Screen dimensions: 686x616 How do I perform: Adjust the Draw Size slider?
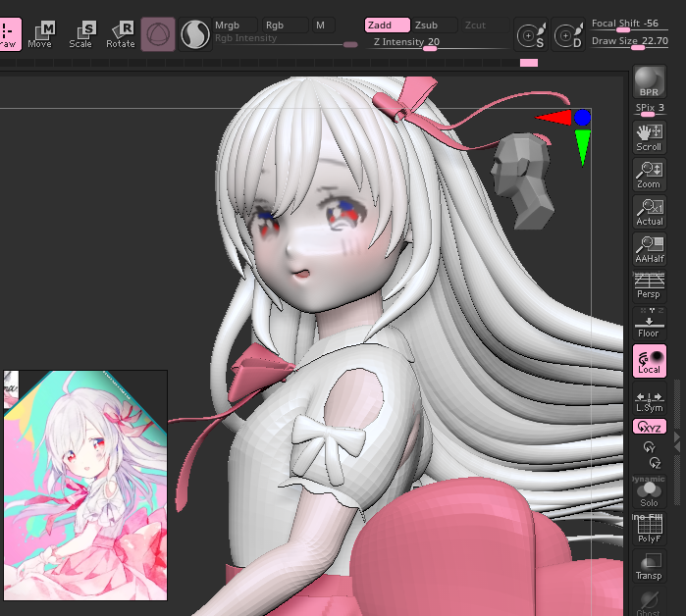click(x=629, y=42)
